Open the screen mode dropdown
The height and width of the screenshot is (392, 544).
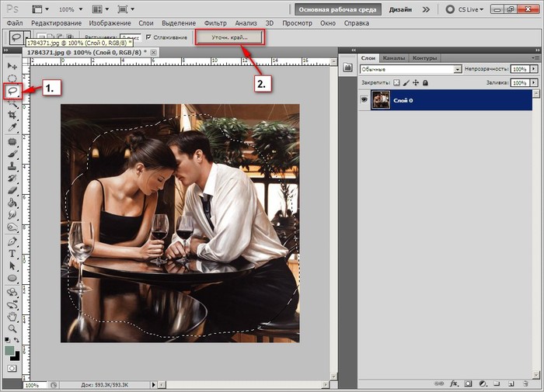pyautogui.click(x=126, y=9)
